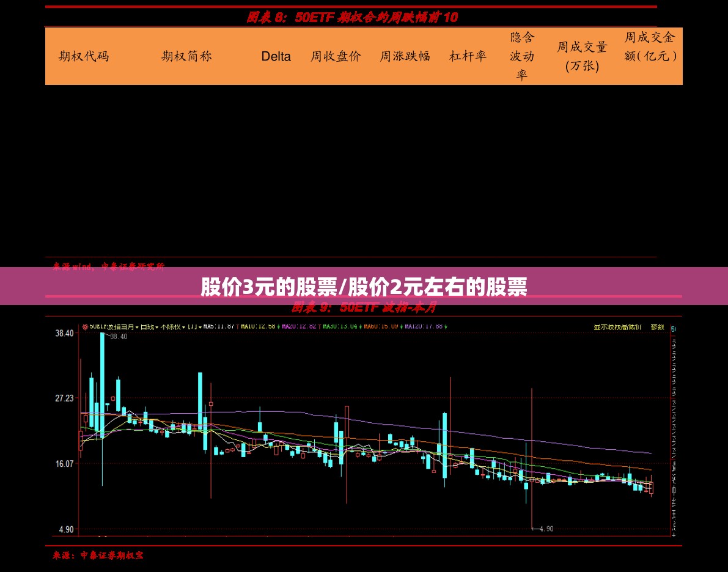Click the 16.07 y-axis label
Screen dimensions: 728x572
pyautogui.click(x=64, y=463)
